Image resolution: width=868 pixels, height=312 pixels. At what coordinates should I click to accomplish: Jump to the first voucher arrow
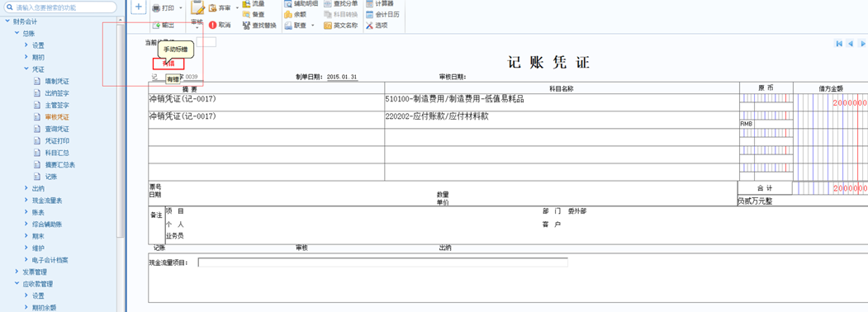(x=839, y=43)
